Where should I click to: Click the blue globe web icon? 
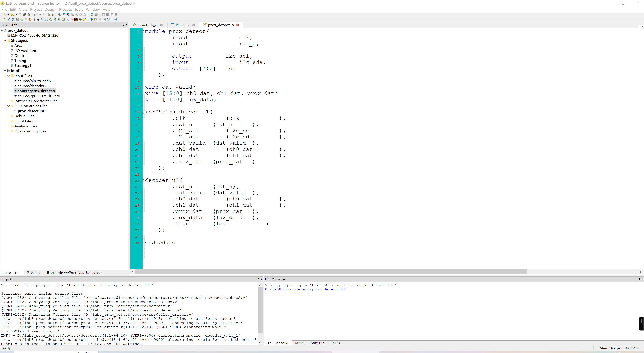pos(116,19)
